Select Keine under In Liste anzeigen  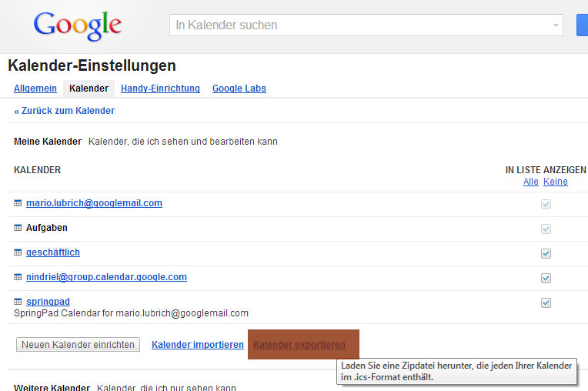tap(555, 182)
